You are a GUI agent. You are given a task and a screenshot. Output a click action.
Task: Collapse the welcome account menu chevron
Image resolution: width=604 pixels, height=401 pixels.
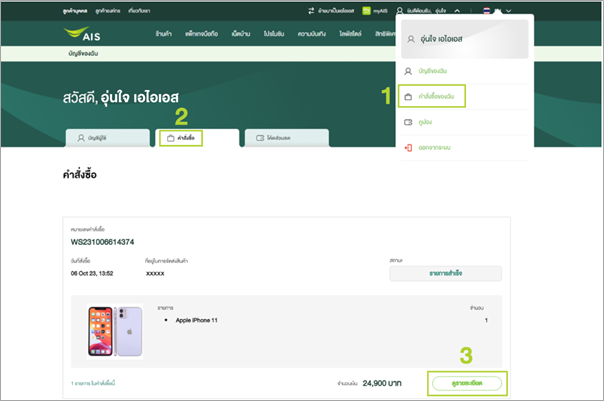click(457, 11)
